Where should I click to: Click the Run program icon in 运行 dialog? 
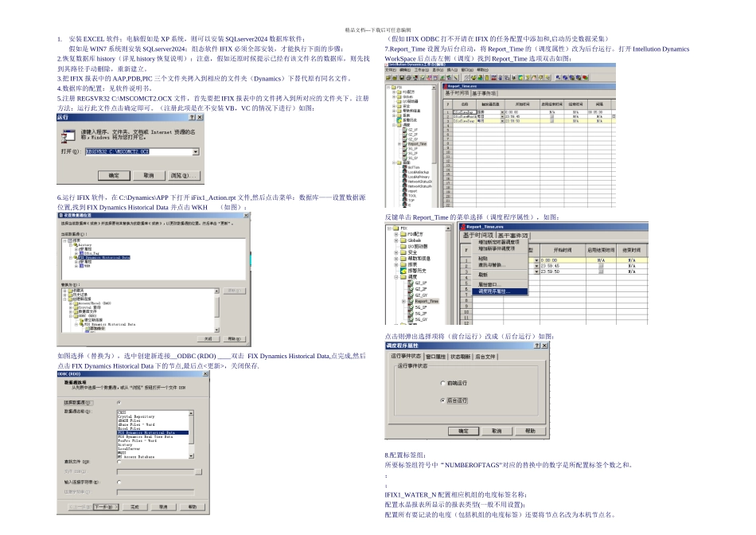coord(68,136)
